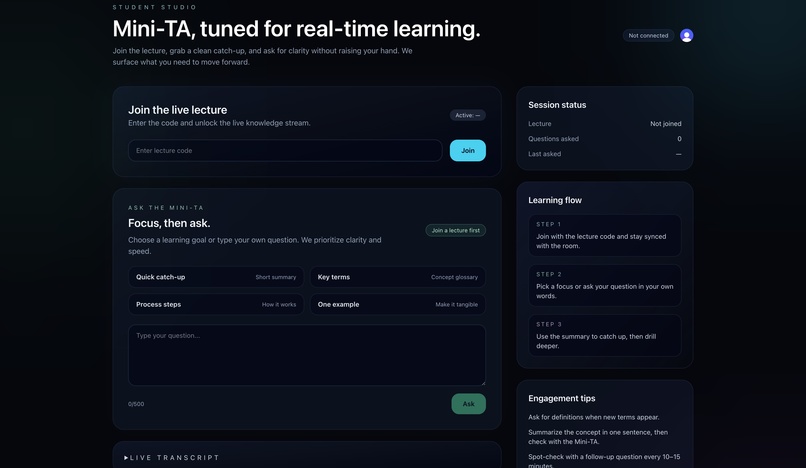Click the 'Questions asked' label
Viewport: 806px width, 468px height.
(x=554, y=139)
